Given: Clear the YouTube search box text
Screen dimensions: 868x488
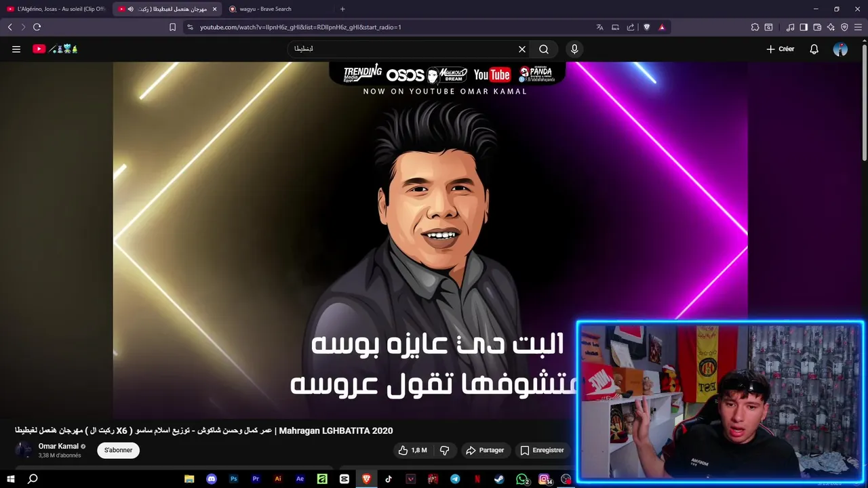Looking at the screenshot, I should click(522, 49).
